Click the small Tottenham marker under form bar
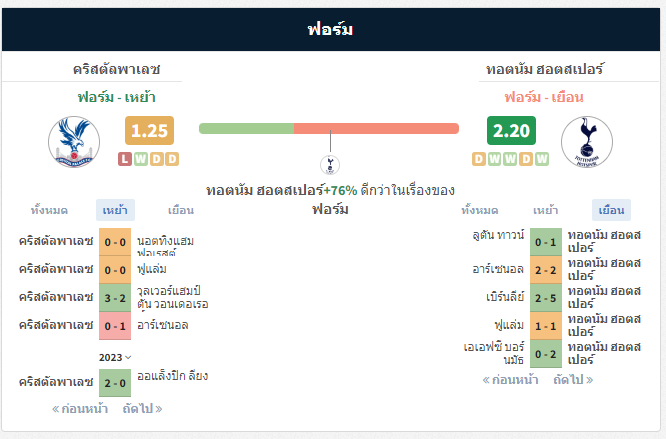The width and height of the screenshot is (666, 439). click(330, 165)
